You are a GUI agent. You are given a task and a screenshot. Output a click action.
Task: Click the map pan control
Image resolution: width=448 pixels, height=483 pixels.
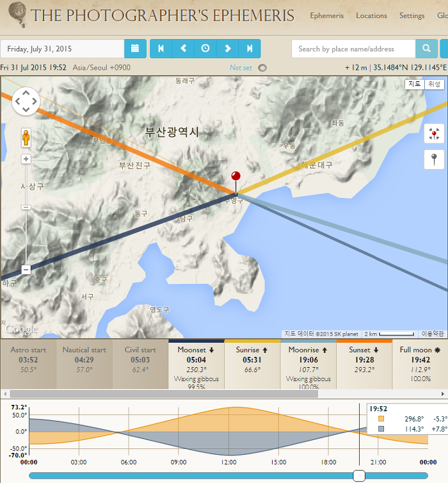point(26,101)
